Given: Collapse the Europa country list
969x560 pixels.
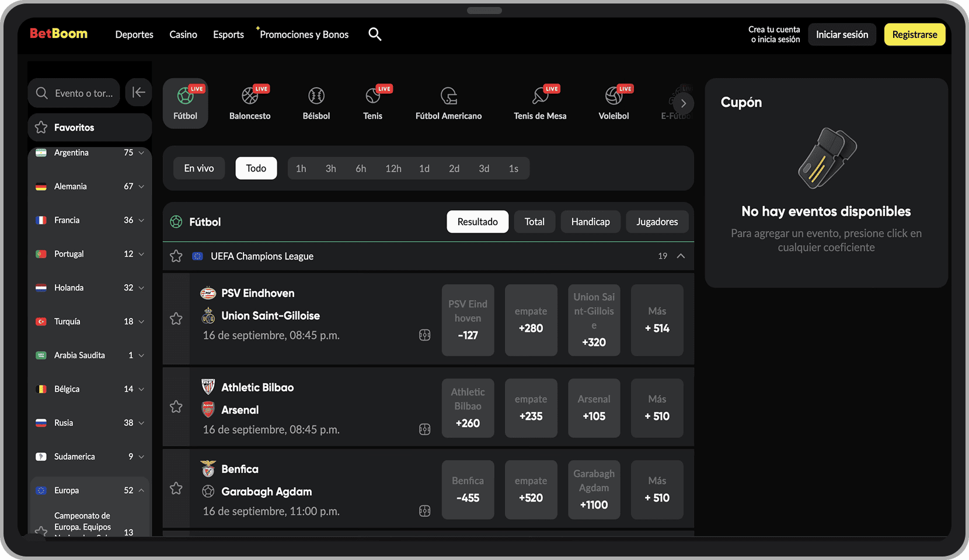Looking at the screenshot, I should pos(141,491).
